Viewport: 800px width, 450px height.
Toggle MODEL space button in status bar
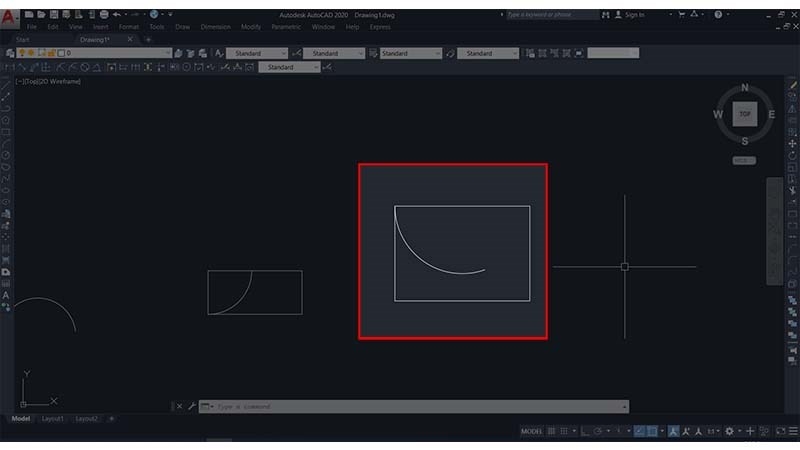point(531,432)
